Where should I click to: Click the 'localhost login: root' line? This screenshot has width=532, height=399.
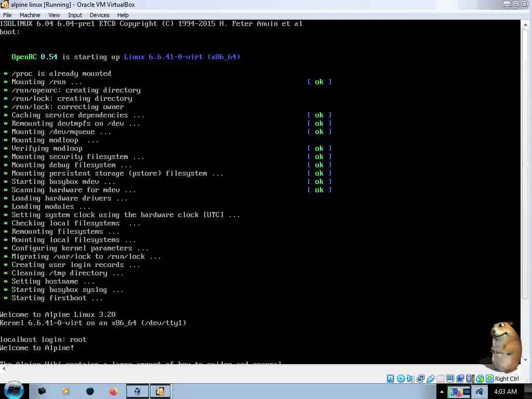click(43, 339)
